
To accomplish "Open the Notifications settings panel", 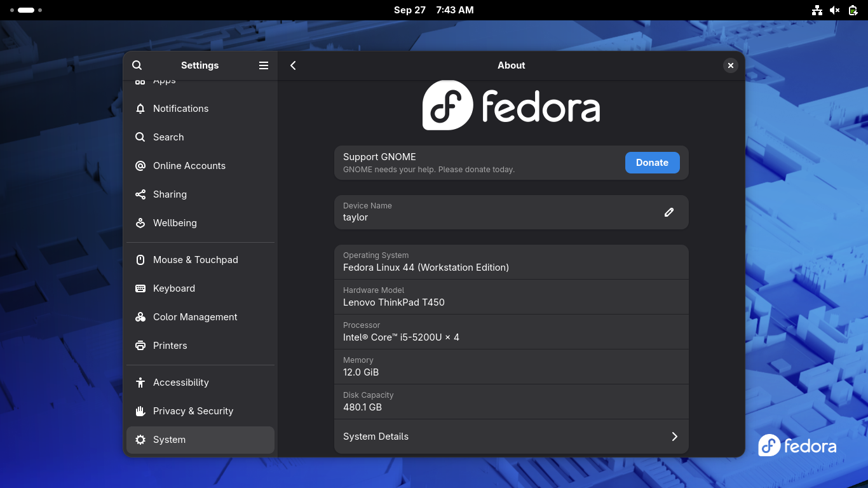I will [x=200, y=109].
